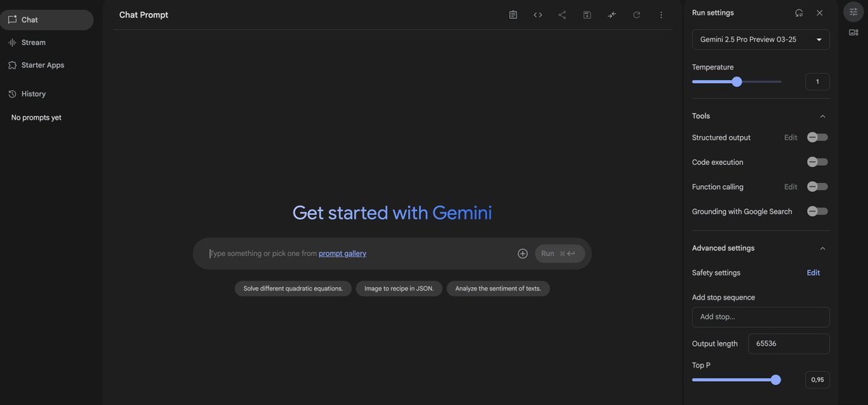Image resolution: width=868 pixels, height=405 pixels.
Task: Open the History label in sidebar
Action: (x=33, y=94)
